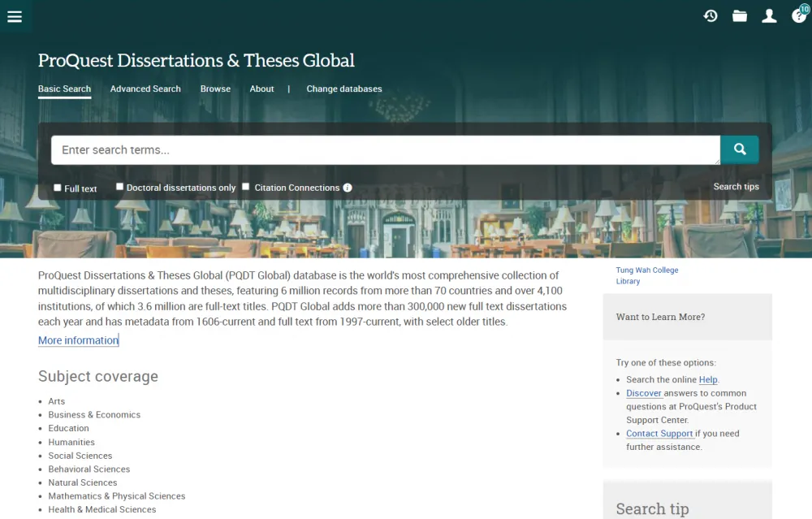Screen dimensions: 812x519
Task: Click the Citation Connections info icon
Action: coord(348,188)
